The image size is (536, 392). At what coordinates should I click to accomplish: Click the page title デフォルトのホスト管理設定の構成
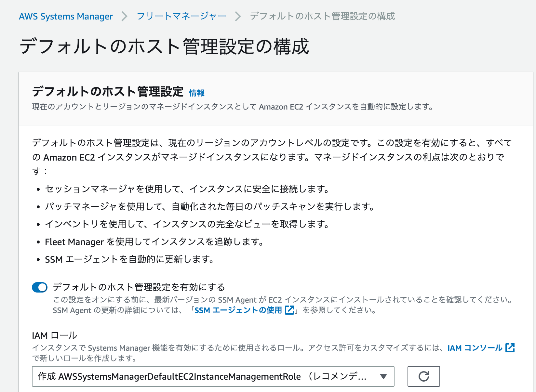[x=164, y=46]
